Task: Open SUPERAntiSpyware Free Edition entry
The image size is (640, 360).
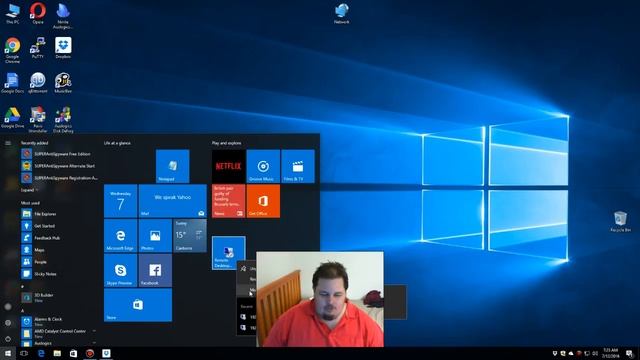Action: pos(60,154)
